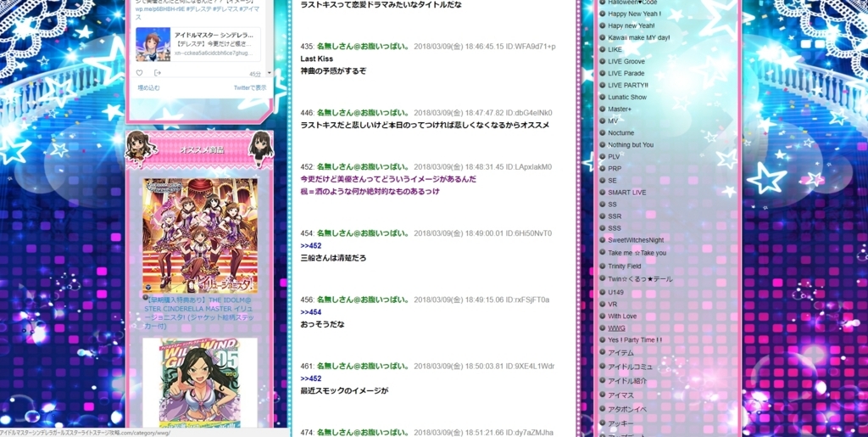Open the SE category link

(612, 181)
